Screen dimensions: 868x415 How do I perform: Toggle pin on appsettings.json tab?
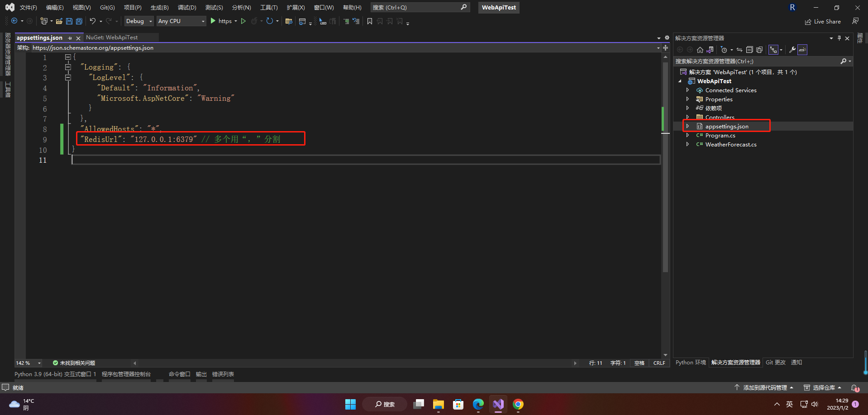pyautogui.click(x=70, y=38)
